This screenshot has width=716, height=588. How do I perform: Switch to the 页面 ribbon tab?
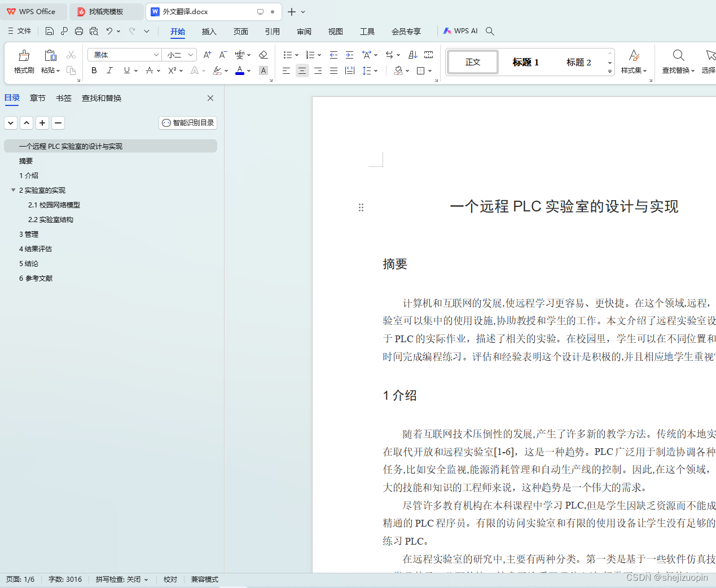coord(241,32)
